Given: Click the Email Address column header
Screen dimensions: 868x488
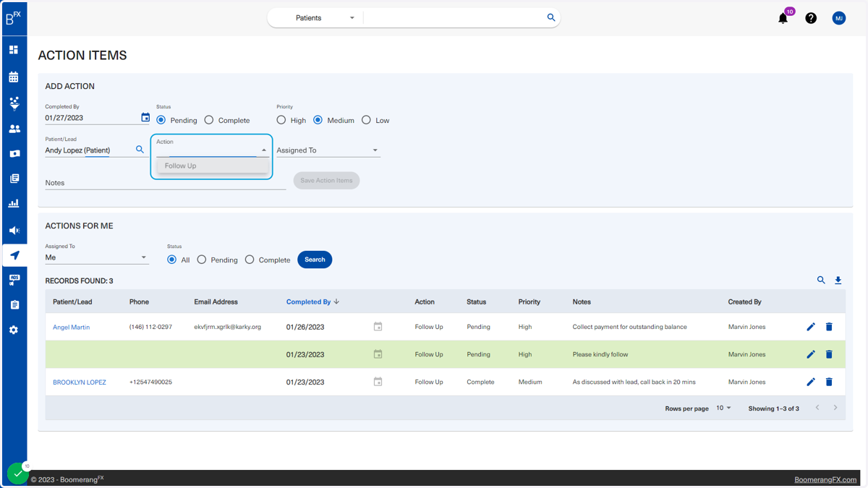Looking at the screenshot, I should click(x=216, y=301).
